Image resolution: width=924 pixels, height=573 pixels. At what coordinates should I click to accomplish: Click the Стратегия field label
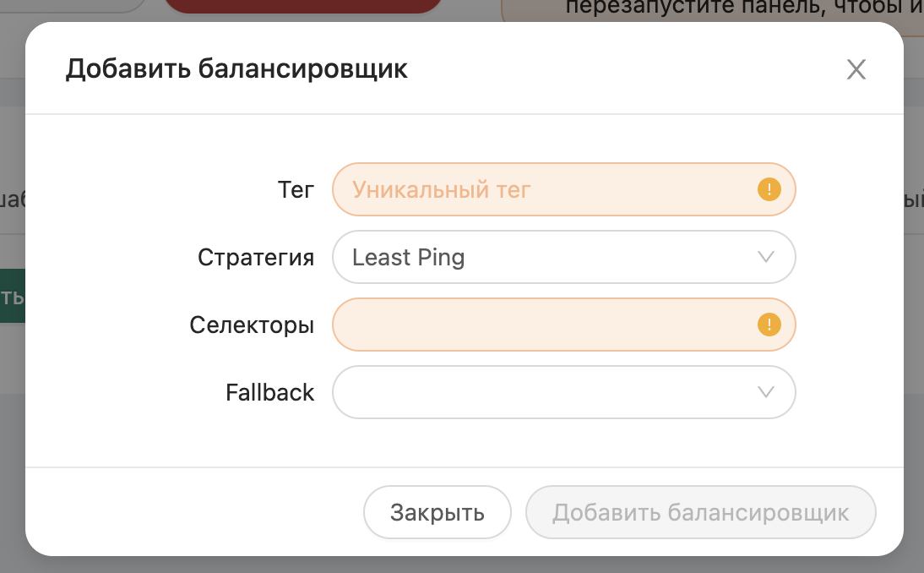point(256,258)
